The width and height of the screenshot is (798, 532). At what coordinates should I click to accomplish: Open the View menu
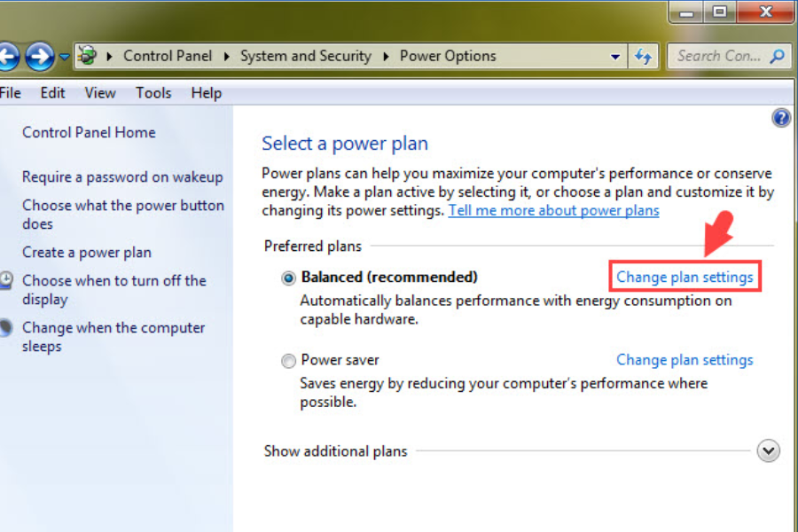pyautogui.click(x=99, y=93)
